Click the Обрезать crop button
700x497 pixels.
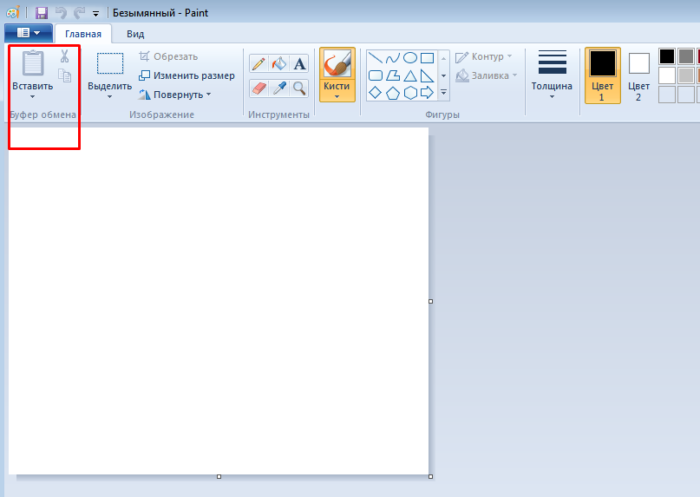[x=168, y=56]
